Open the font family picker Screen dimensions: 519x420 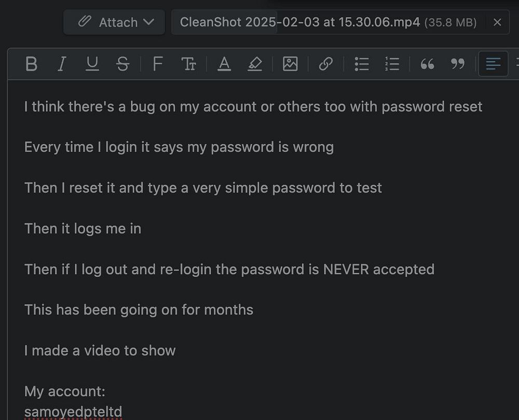click(x=158, y=64)
